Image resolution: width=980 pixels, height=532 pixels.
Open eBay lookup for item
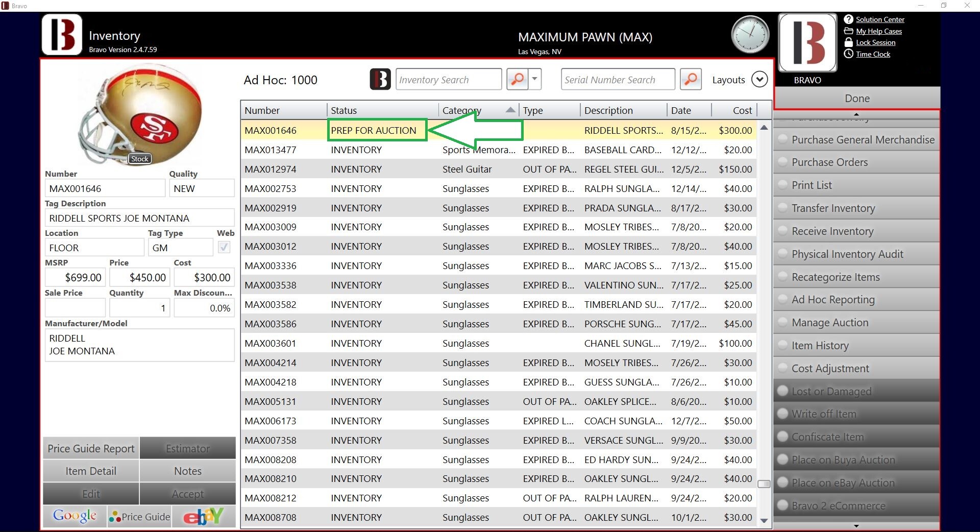point(204,517)
